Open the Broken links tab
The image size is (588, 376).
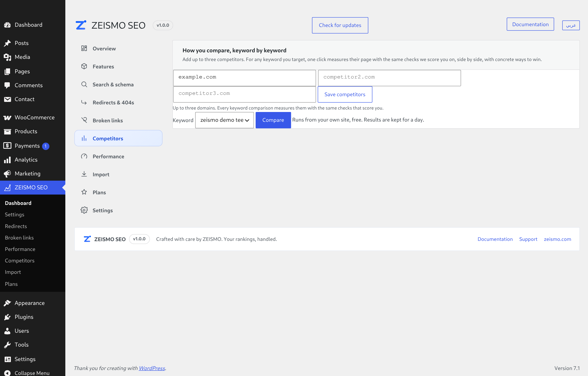118,120
